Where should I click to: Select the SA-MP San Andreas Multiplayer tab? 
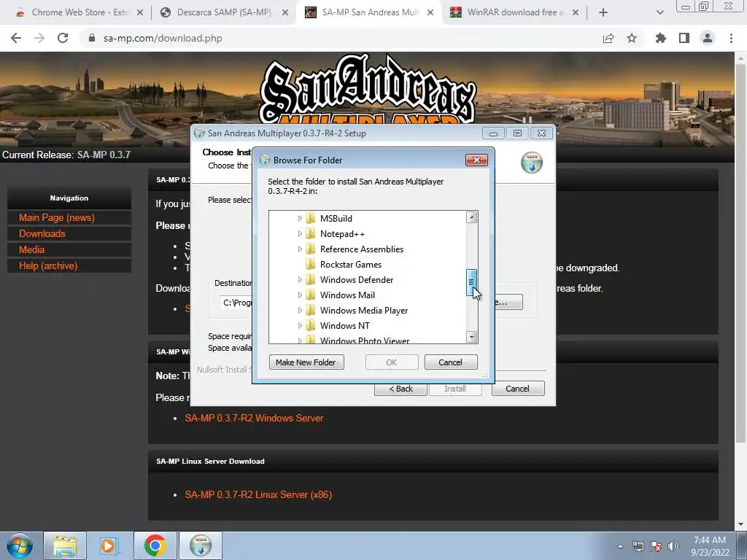369,13
